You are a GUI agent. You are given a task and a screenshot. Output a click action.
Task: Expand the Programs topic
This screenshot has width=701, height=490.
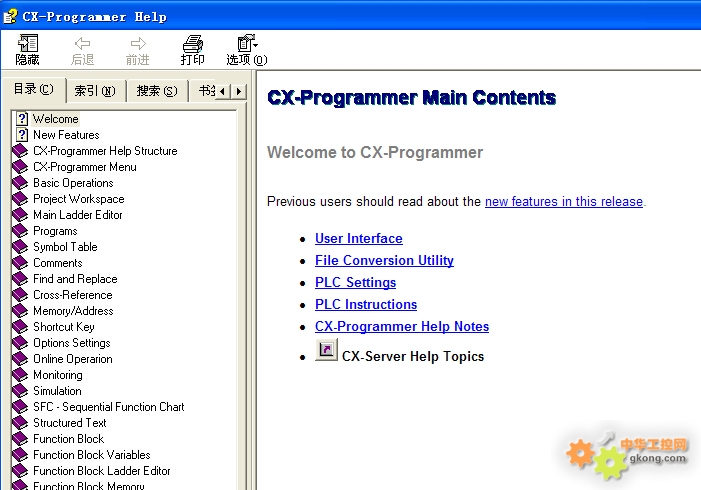click(55, 231)
